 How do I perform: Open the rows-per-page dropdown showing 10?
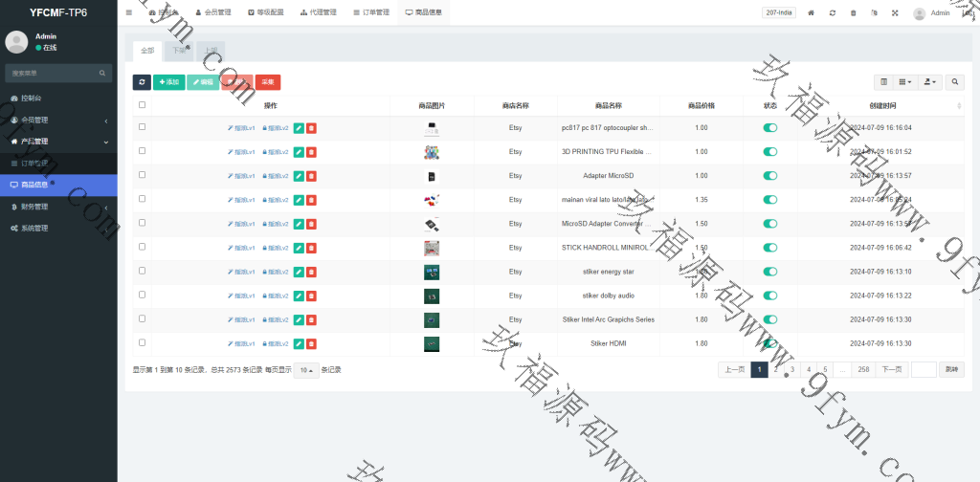[305, 370]
